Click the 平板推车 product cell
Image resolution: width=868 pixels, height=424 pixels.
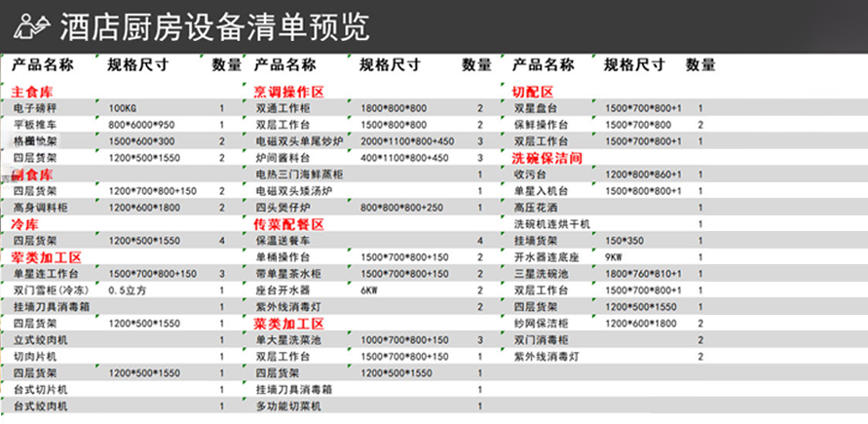[35, 125]
